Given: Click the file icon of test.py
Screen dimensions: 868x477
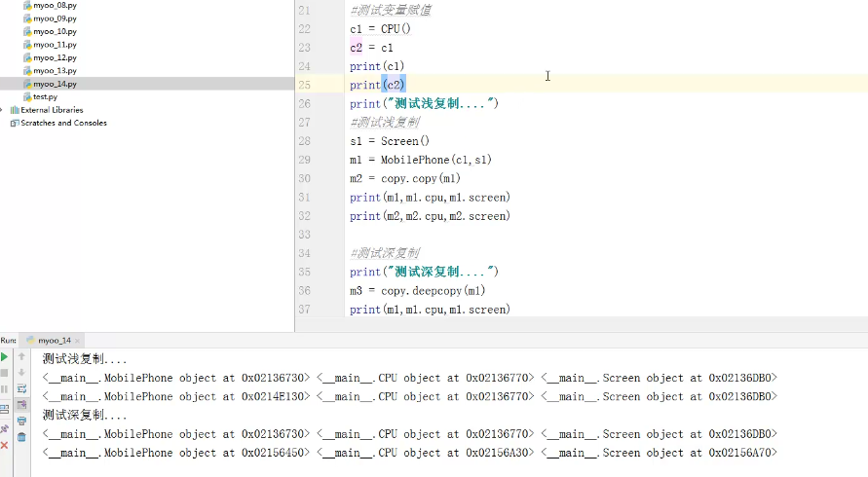Looking at the screenshot, I should (x=27, y=96).
